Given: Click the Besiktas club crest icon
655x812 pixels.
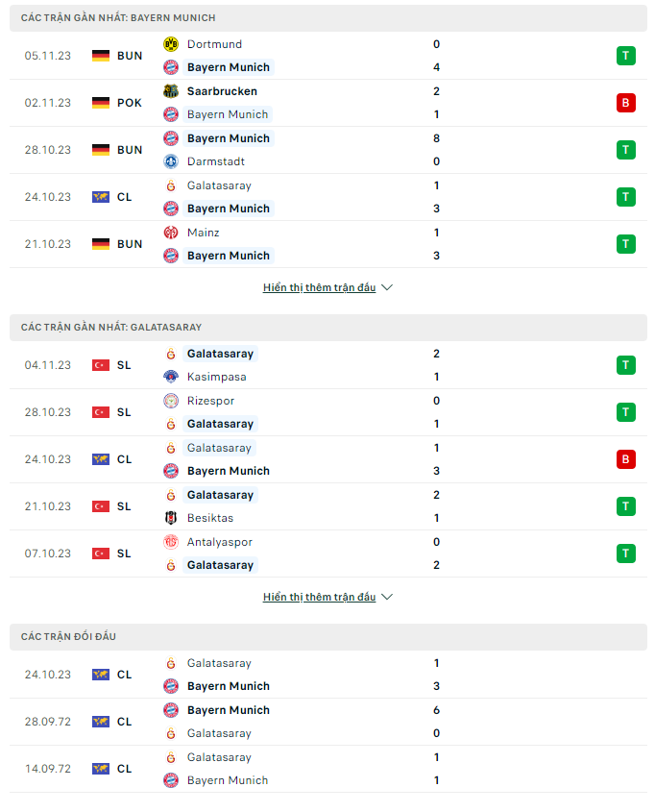Looking at the screenshot, I should point(171,518).
